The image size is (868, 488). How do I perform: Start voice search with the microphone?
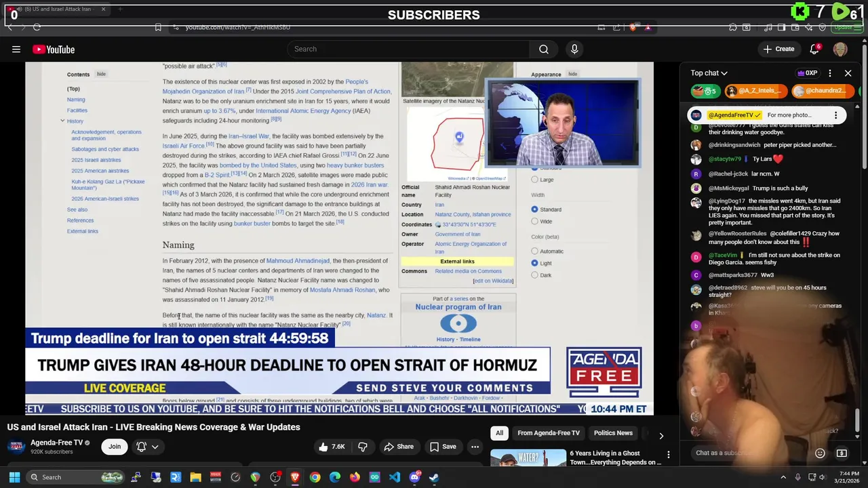[574, 49]
